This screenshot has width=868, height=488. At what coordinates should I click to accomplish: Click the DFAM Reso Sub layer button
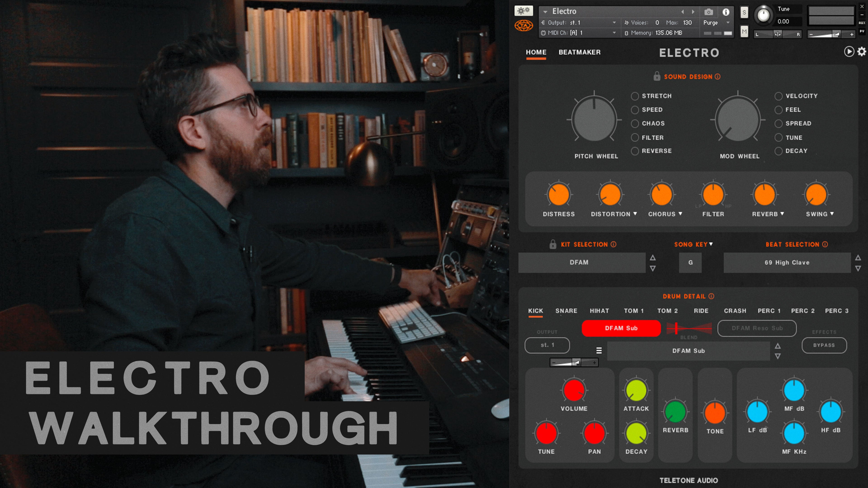[x=757, y=328]
